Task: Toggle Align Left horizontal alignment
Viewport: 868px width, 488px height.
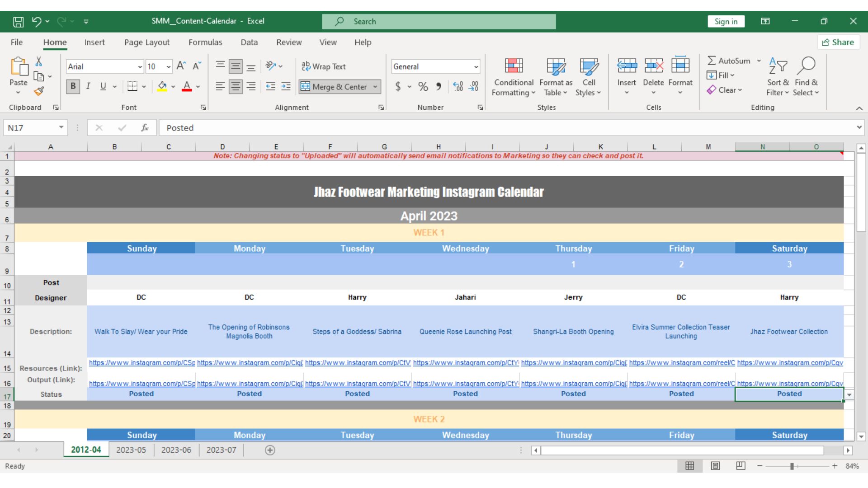Action: click(220, 86)
